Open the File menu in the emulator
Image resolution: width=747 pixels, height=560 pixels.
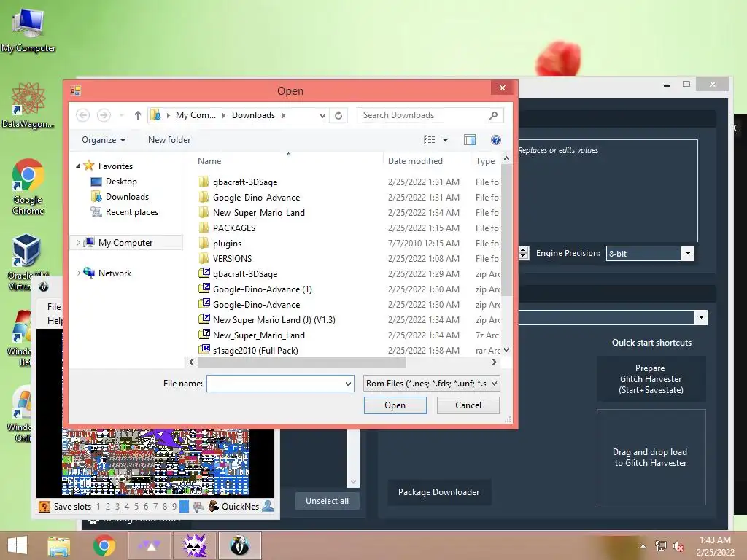(54, 307)
